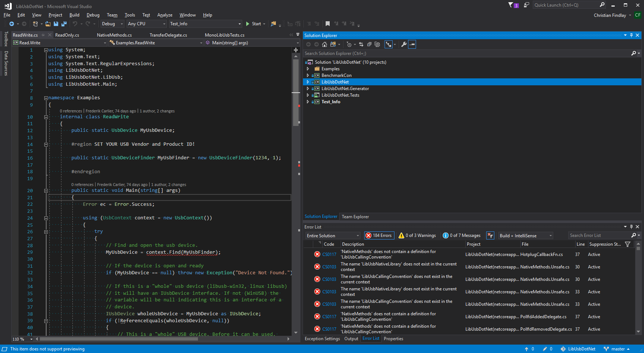Open the CS0117 error code link for PollfdAddedDelegate.cs

coord(329,317)
